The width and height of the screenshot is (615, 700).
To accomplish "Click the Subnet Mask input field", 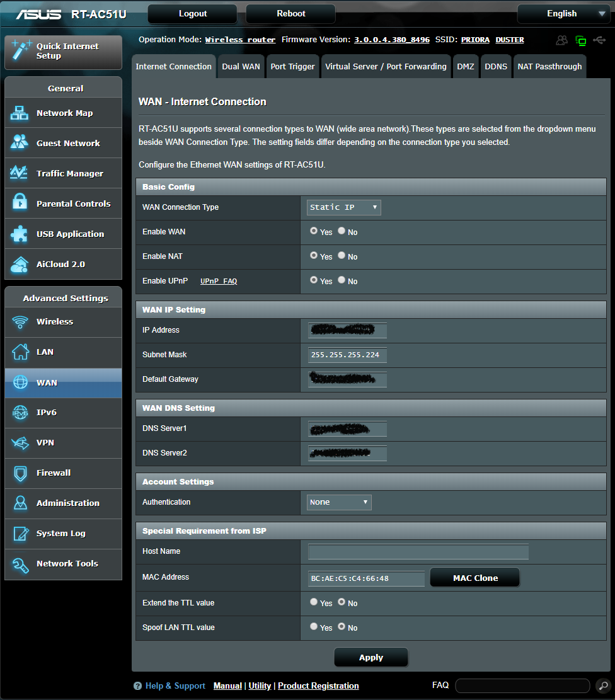I will 347,355.
